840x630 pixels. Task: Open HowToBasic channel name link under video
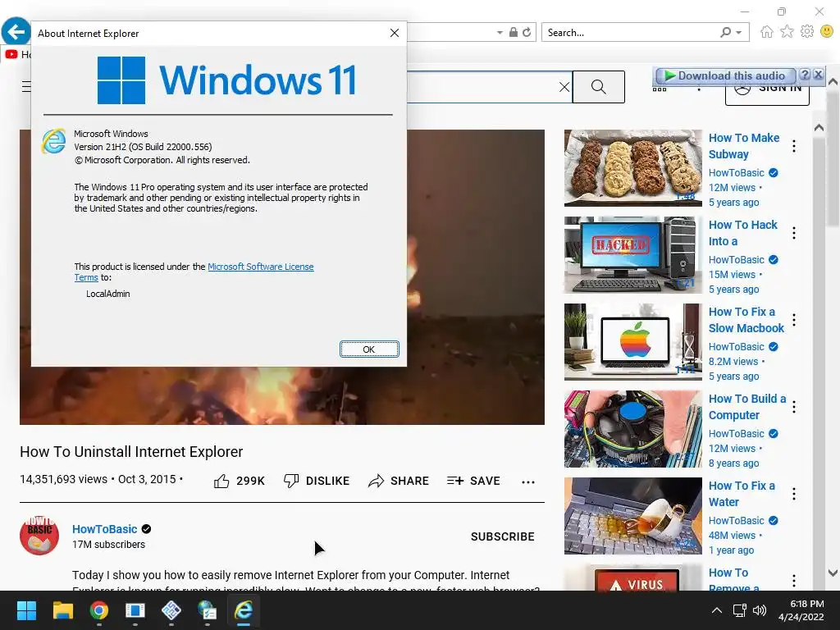coord(105,529)
